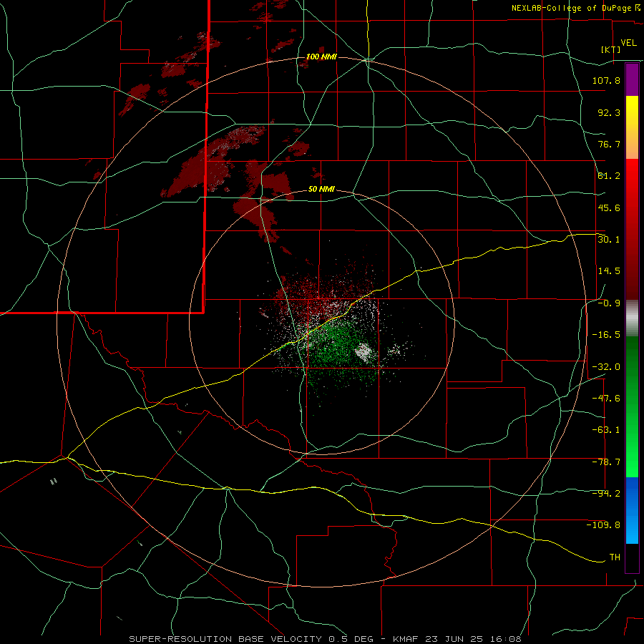Click the [KT] units label
Screen dimensions: 644x644
[x=610, y=49]
